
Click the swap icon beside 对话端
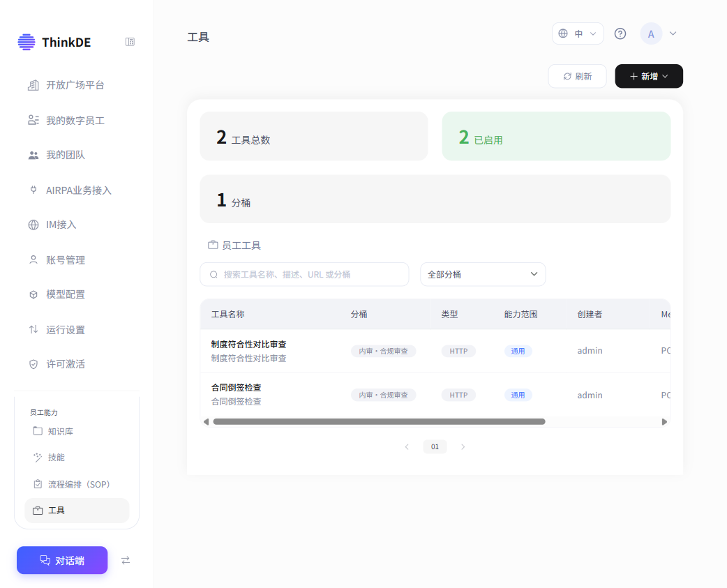[x=126, y=561]
